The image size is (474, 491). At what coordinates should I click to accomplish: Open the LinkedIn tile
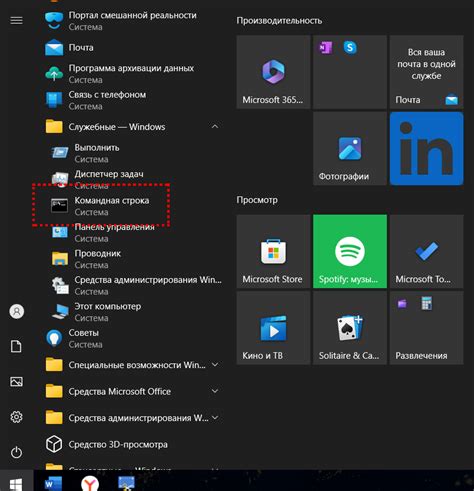point(426,148)
